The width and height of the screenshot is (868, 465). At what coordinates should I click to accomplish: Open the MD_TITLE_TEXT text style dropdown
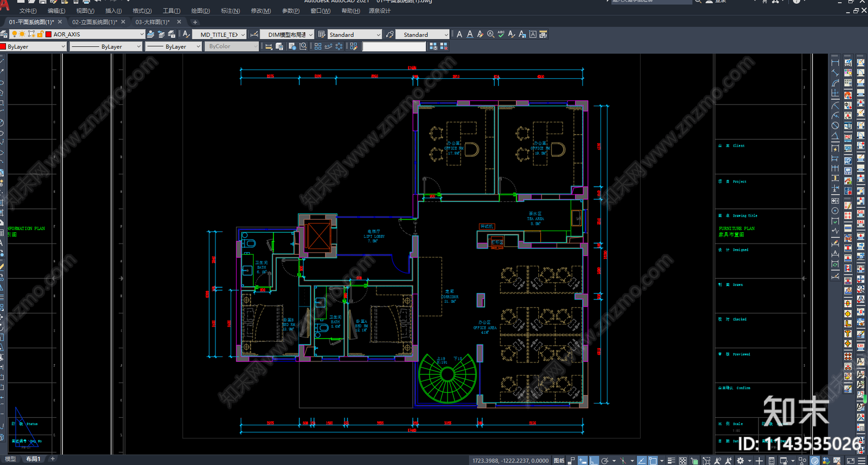click(x=242, y=35)
